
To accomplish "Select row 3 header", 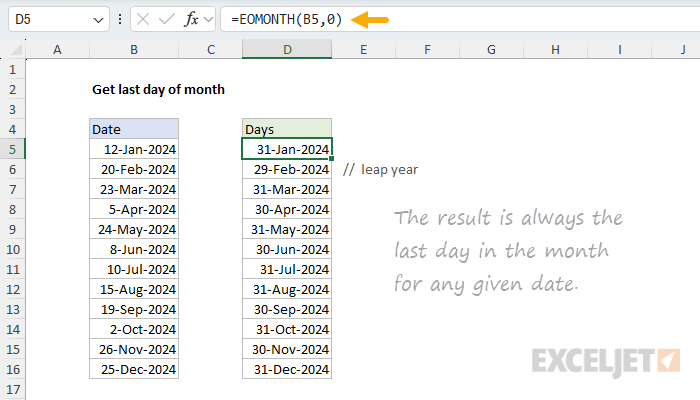I will click(12, 109).
